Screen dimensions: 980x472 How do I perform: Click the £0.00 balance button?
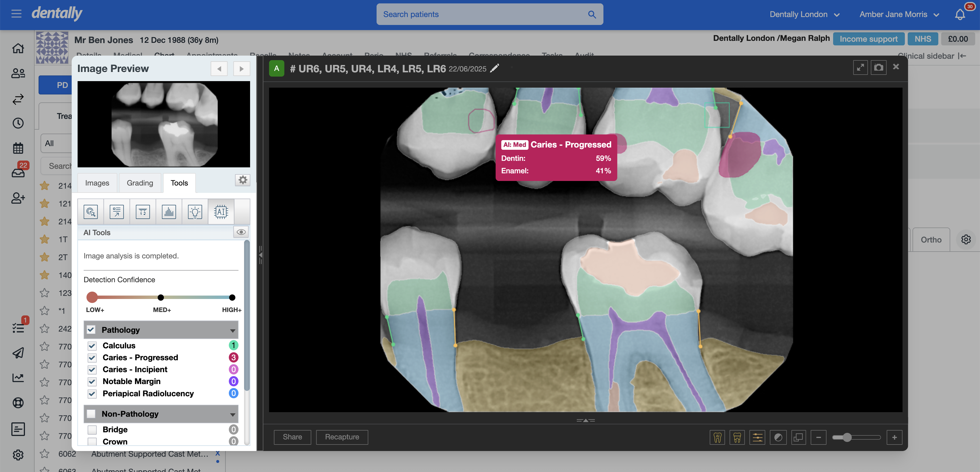(957, 39)
